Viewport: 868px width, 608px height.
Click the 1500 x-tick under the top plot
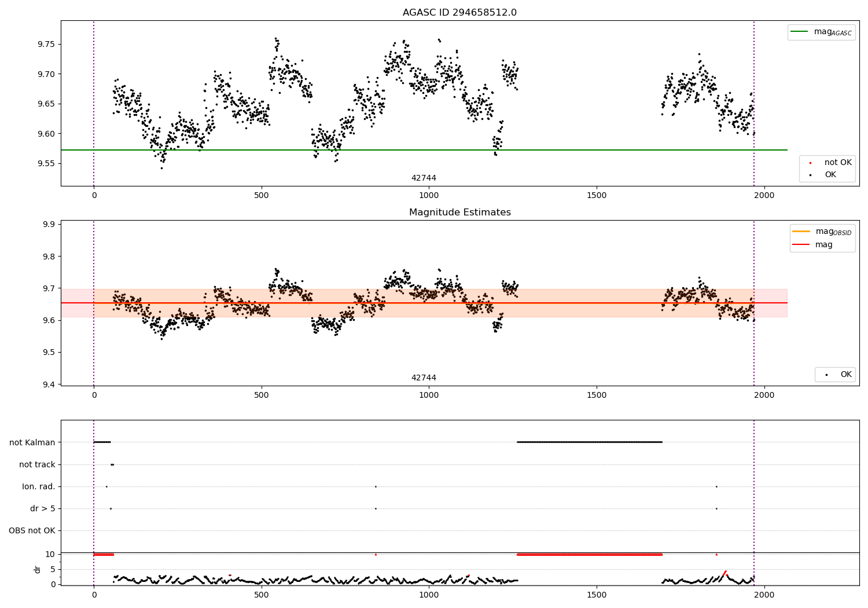click(x=597, y=195)
